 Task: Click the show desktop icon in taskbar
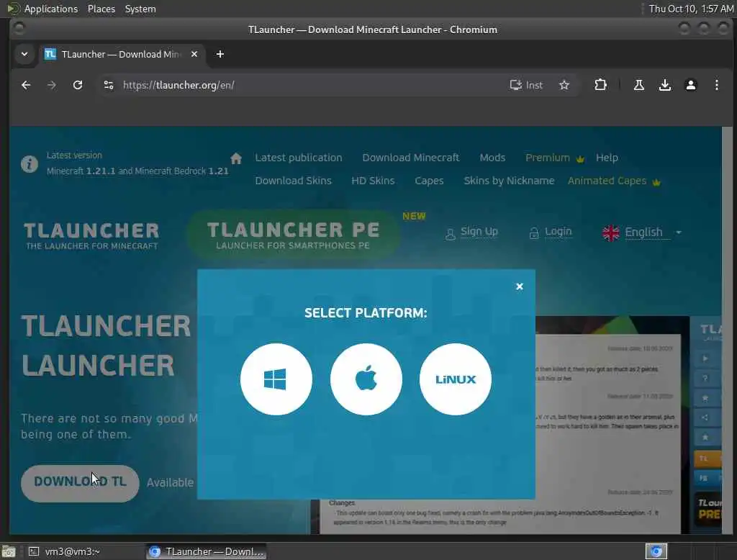coord(9,551)
